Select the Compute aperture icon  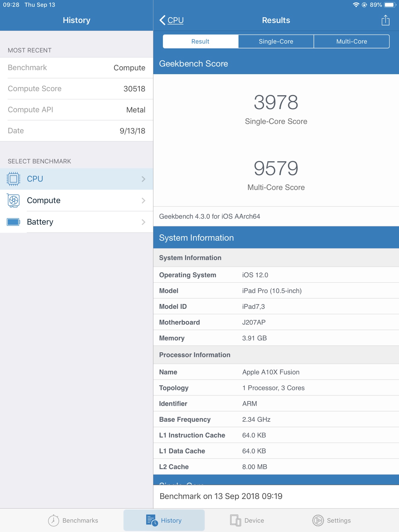pyautogui.click(x=13, y=200)
